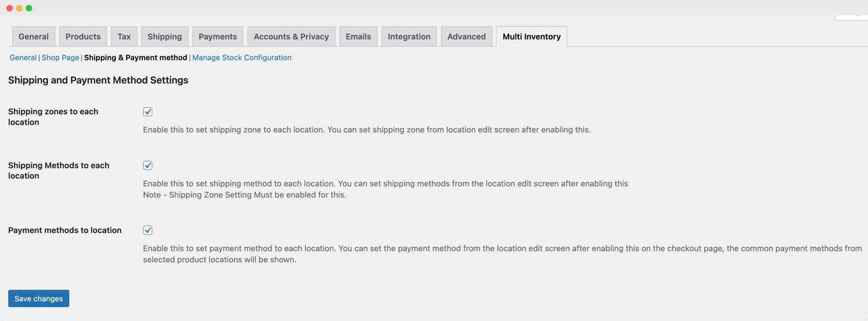Screen dimensions: 868x321
Task: Minimize the window with yellow button
Action: (20, 8)
